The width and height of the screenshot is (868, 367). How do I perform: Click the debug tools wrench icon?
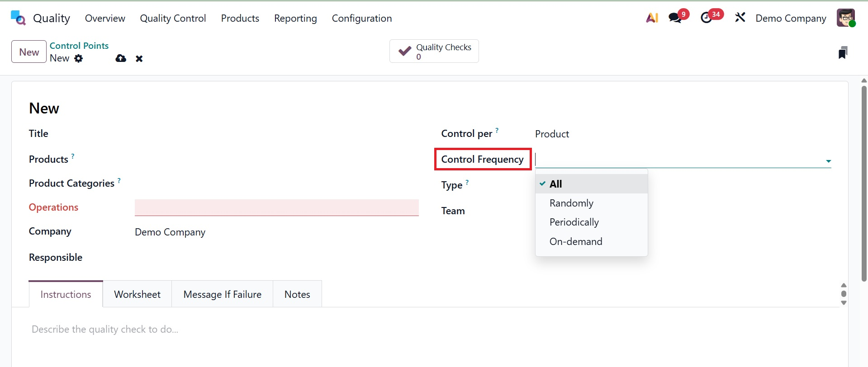coord(740,18)
